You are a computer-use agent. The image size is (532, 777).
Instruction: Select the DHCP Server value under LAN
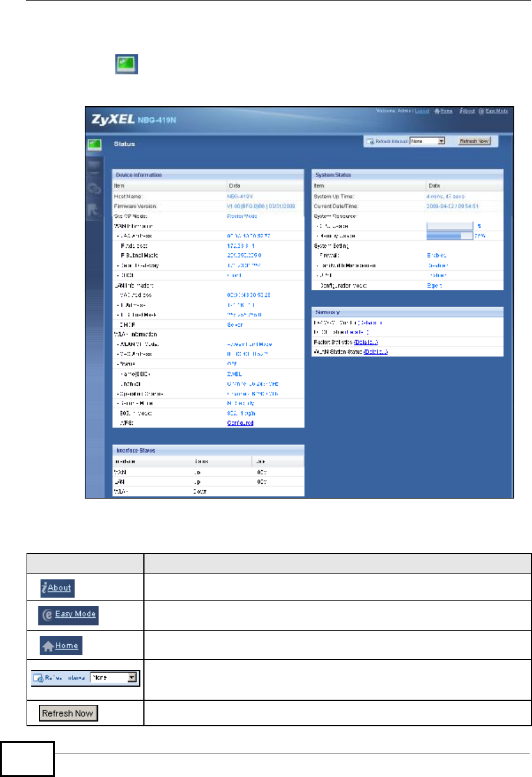235,324
